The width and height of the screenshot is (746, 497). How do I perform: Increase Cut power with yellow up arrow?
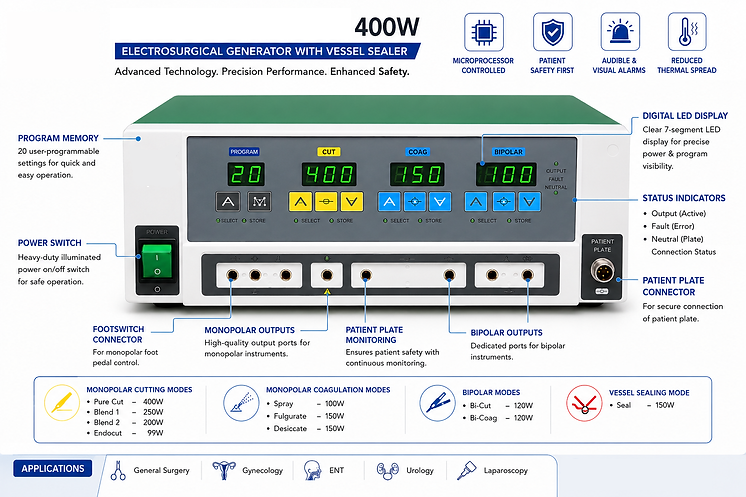click(x=301, y=202)
